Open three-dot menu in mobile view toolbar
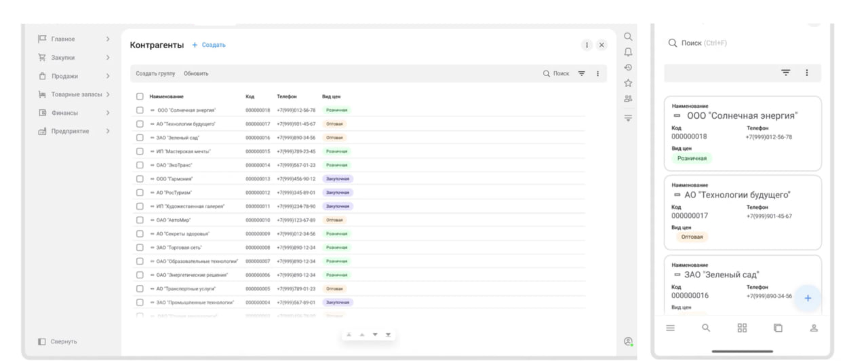Screen dimensions: 868x361 tap(806, 73)
